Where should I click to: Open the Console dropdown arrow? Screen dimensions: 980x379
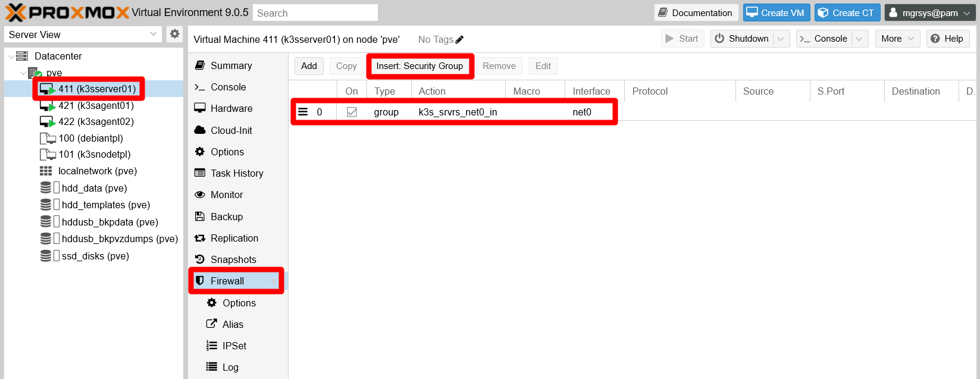[x=860, y=39]
